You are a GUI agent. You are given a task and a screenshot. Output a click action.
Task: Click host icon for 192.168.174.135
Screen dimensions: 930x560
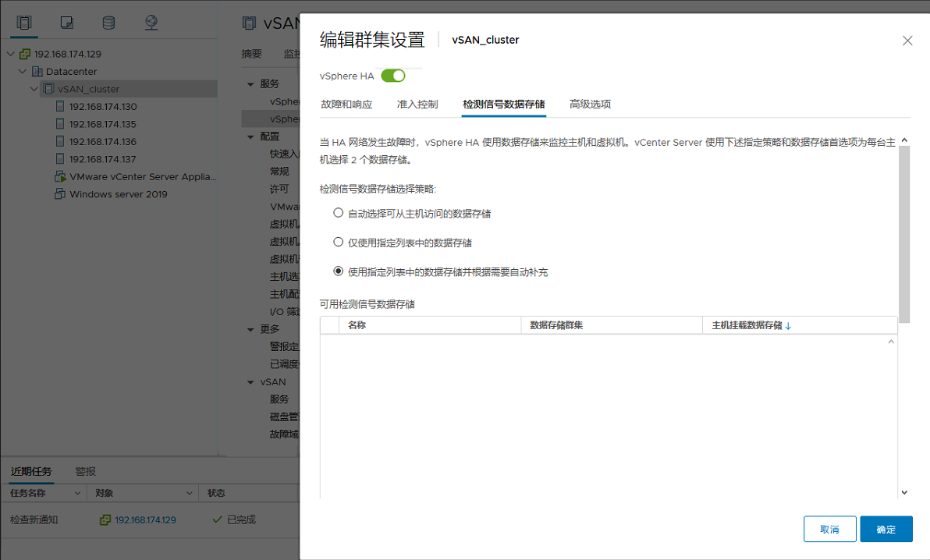(x=60, y=124)
